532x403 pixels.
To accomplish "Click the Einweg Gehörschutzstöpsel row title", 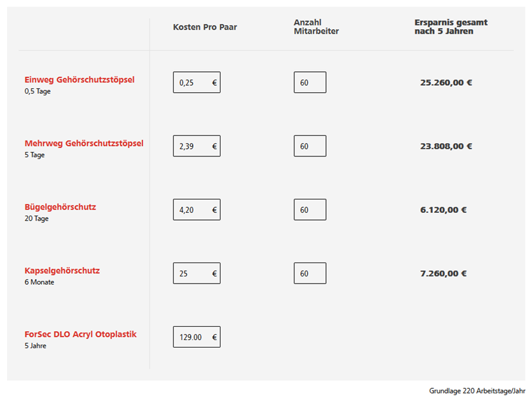I will (79, 79).
